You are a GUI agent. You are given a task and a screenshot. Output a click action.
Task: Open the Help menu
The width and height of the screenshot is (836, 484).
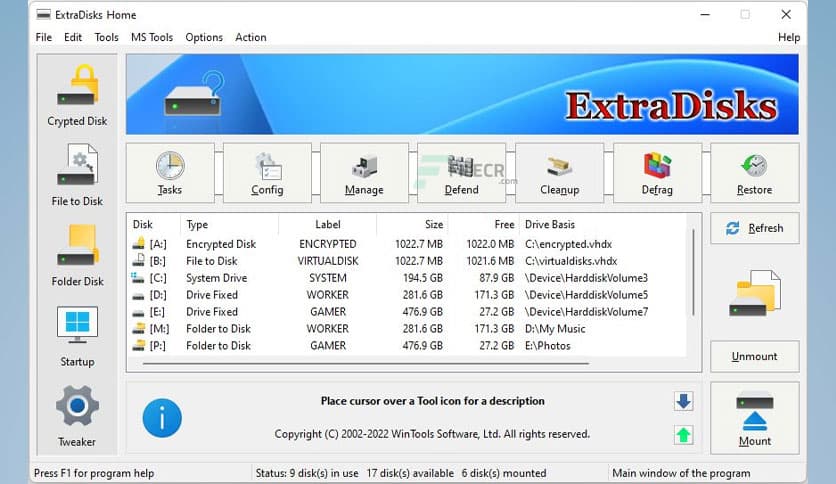(x=789, y=37)
